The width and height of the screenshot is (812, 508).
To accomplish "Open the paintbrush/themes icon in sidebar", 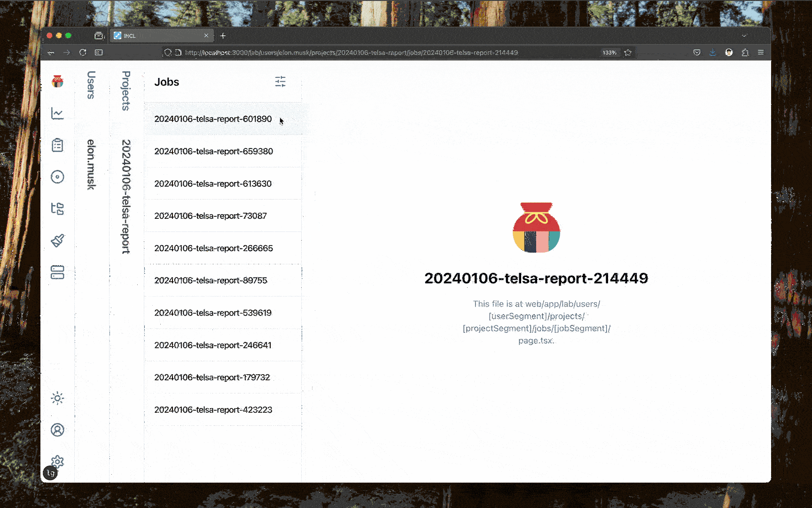I will (57, 241).
